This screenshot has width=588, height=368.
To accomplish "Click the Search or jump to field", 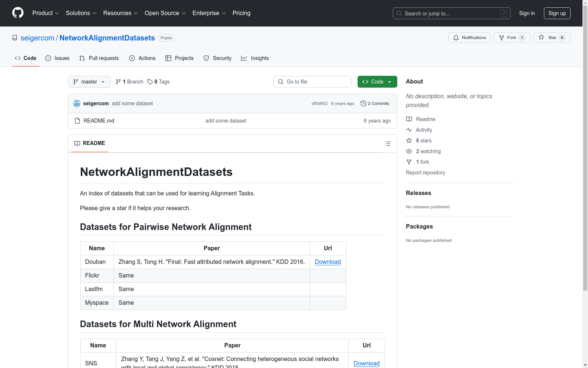I will [452, 13].
